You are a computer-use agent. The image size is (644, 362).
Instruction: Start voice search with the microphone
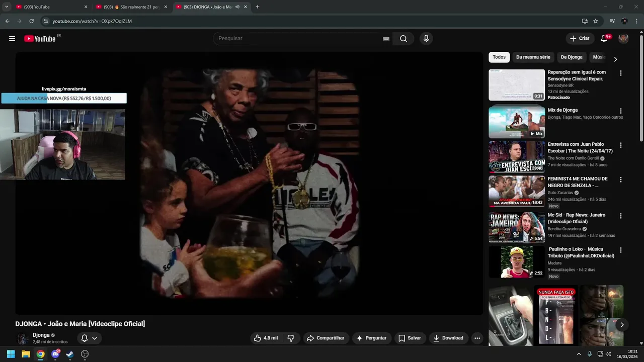[x=426, y=39]
